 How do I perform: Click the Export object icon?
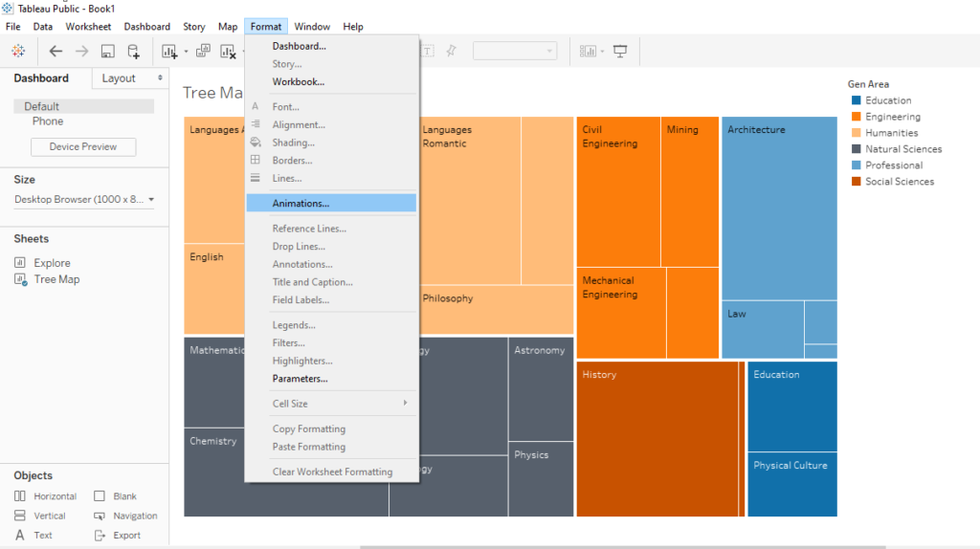tap(100, 535)
